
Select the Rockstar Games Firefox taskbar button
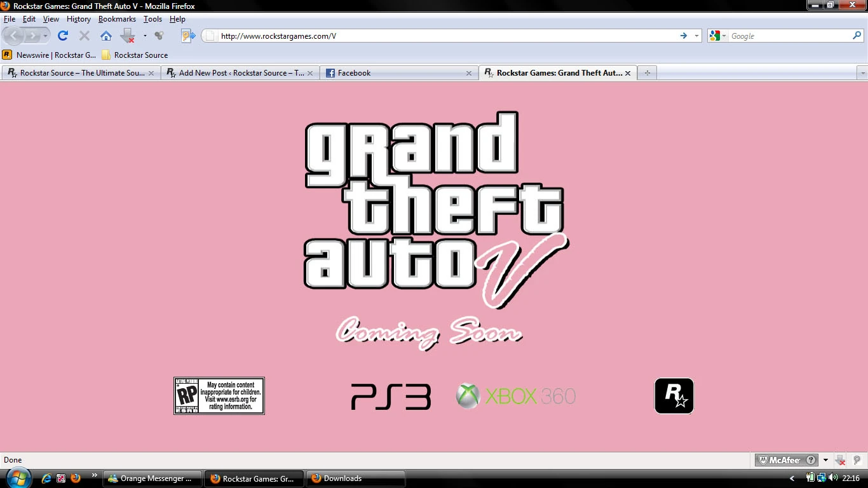coord(254,478)
